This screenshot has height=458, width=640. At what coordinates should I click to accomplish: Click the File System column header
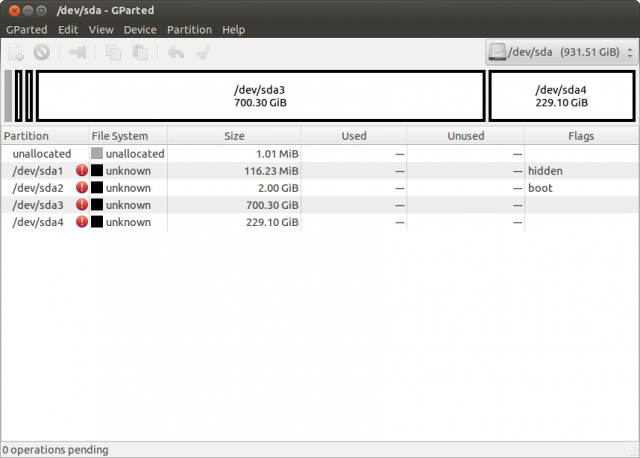(x=120, y=136)
